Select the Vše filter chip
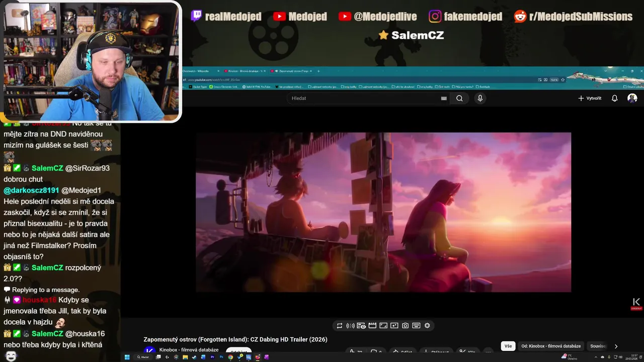This screenshot has width=644, height=362. pyautogui.click(x=508, y=346)
